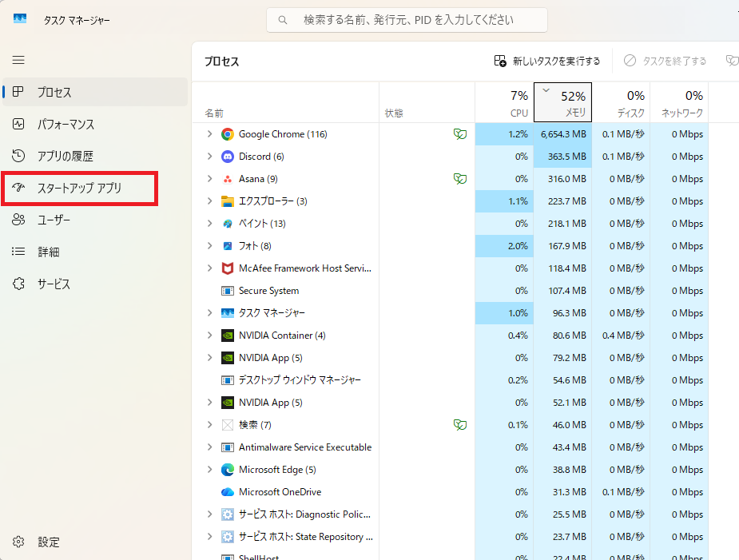Open the パフォーマンス tab
Viewport: 739px width, 560px height.
pos(66,125)
